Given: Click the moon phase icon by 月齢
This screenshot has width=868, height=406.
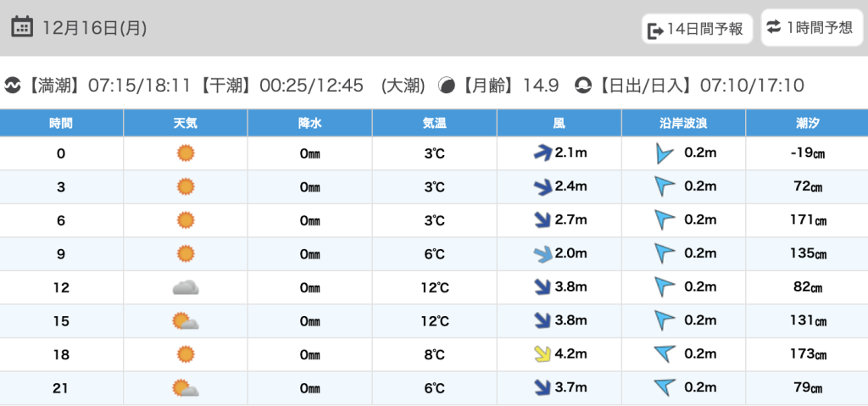Looking at the screenshot, I should coord(446,86).
